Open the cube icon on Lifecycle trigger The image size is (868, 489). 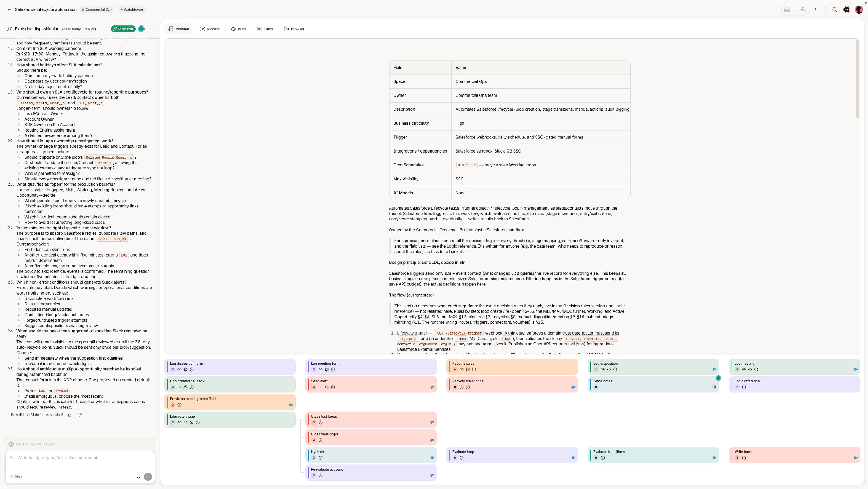tap(192, 423)
